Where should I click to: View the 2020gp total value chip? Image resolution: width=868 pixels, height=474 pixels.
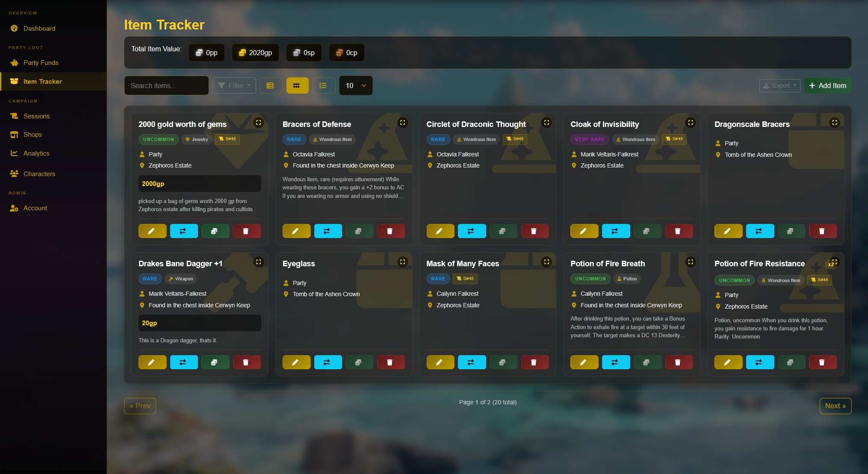tap(255, 53)
